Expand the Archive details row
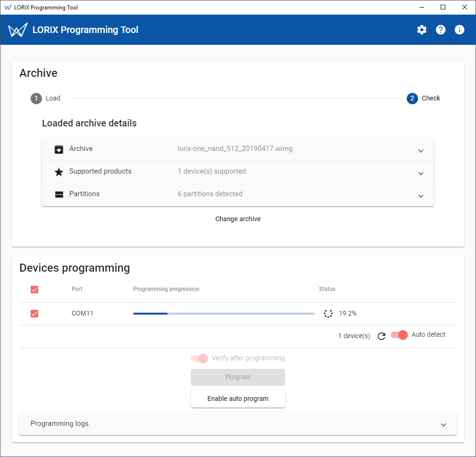The width and height of the screenshot is (476, 457). pyautogui.click(x=421, y=151)
